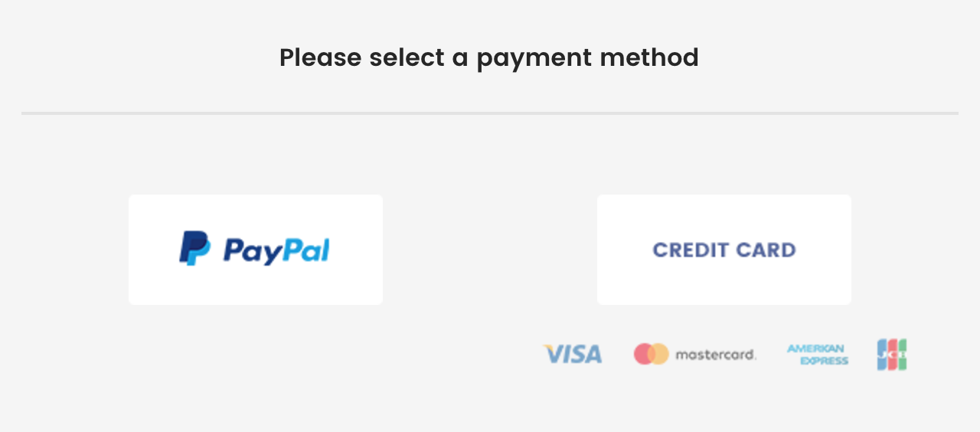Click the "Please select a payment method" heading

488,57
